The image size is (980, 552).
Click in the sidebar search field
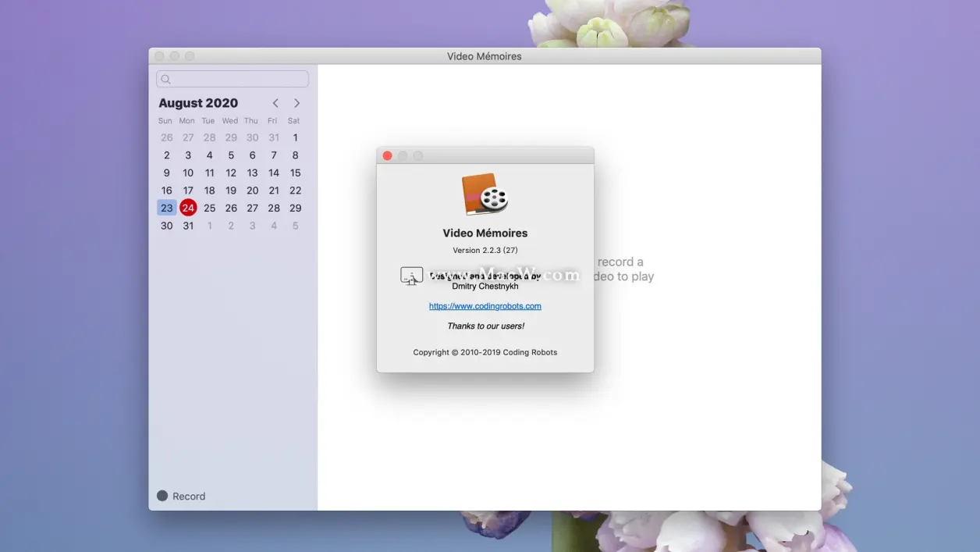click(x=233, y=79)
